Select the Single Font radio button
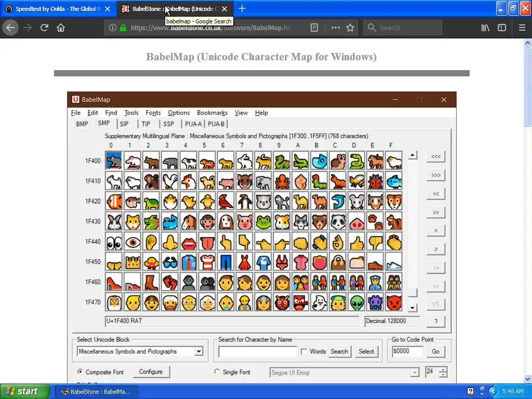 point(217,371)
